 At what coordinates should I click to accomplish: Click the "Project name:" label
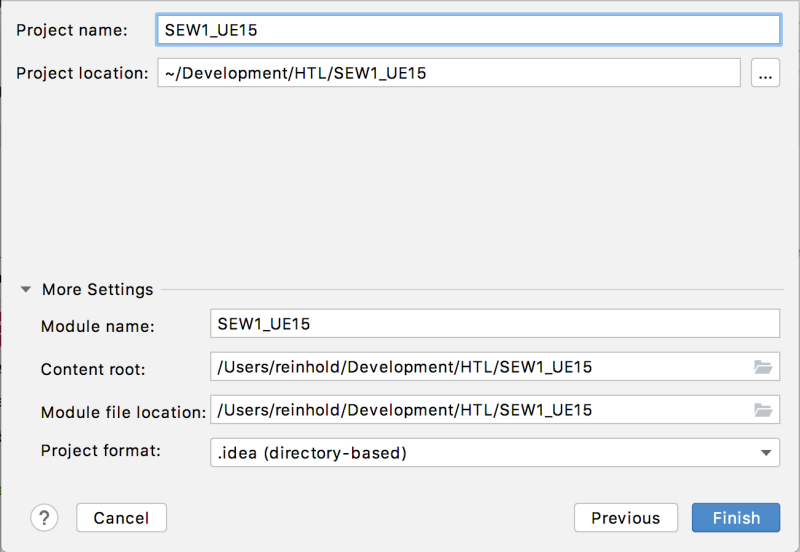click(x=72, y=30)
